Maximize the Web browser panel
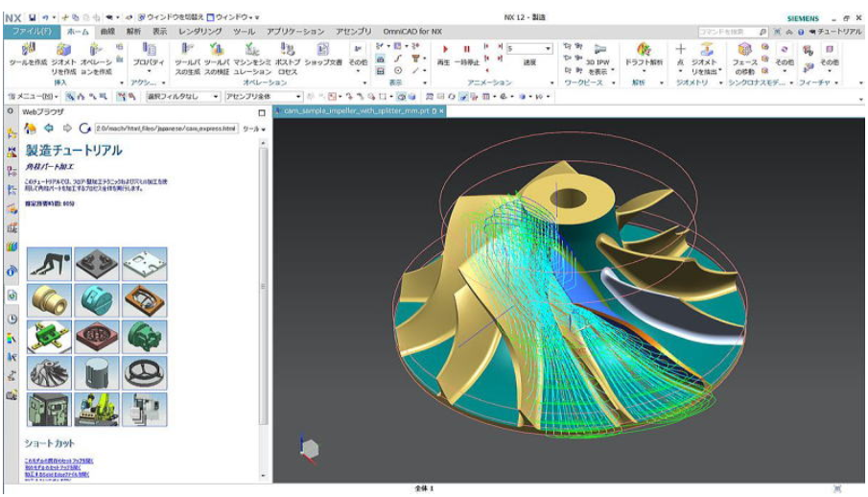868x497 pixels. point(262,112)
